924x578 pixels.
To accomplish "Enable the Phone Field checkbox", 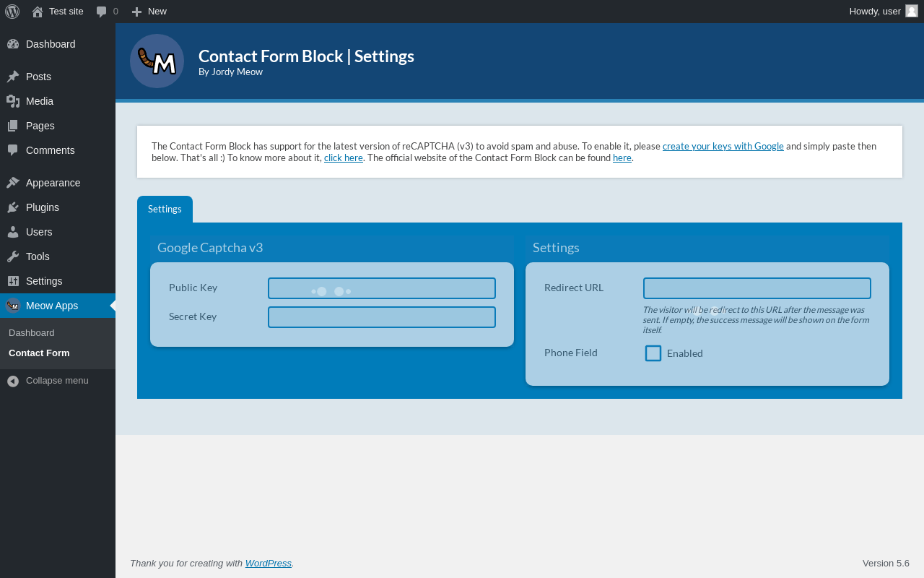I will 653,353.
